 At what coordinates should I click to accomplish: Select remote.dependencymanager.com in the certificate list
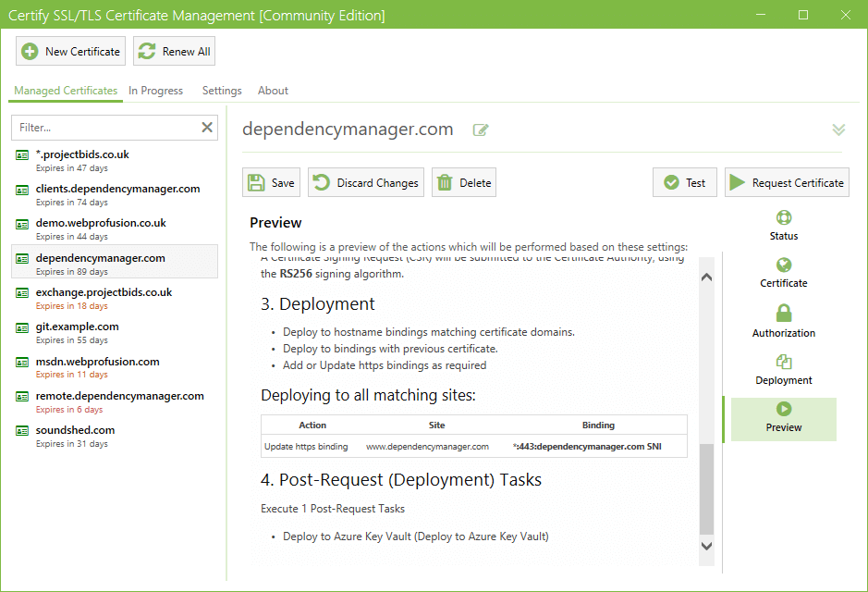(119, 396)
